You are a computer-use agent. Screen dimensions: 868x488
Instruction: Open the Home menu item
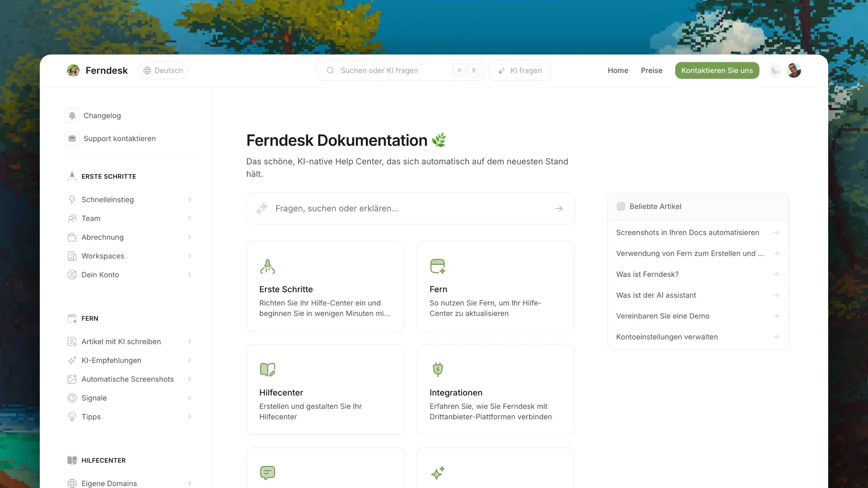point(618,70)
